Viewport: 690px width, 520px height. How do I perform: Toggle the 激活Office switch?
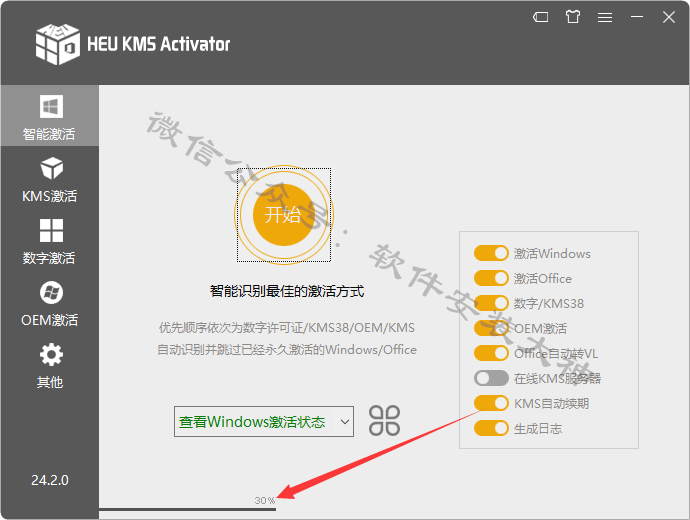(491, 278)
